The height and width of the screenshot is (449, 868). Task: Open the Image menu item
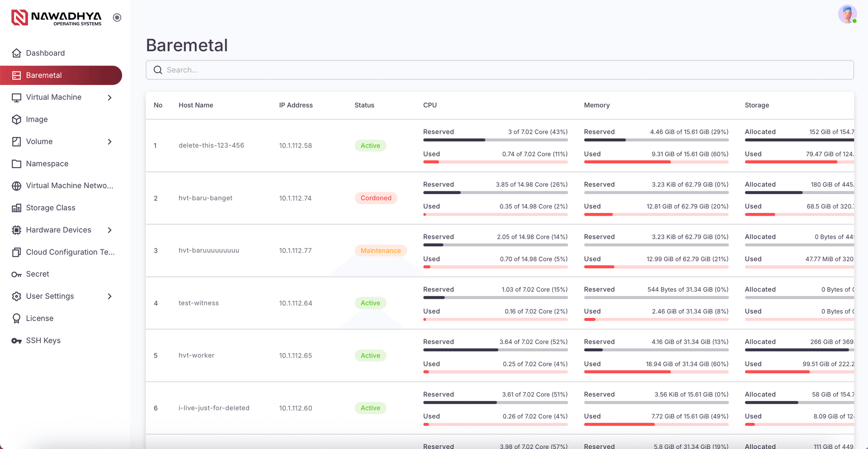click(x=61, y=119)
